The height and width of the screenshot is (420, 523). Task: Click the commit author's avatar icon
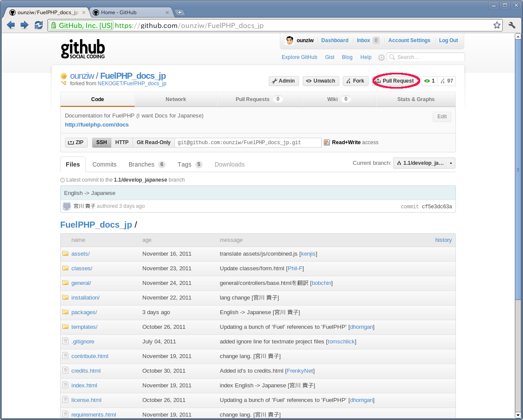click(67, 206)
